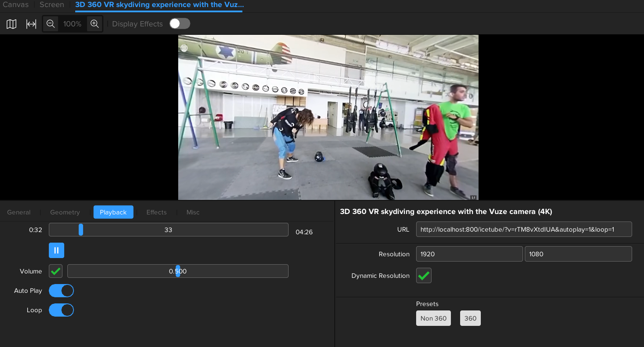Click the zoom in magnifier icon
Screen dimensions: 644x347
click(95, 24)
